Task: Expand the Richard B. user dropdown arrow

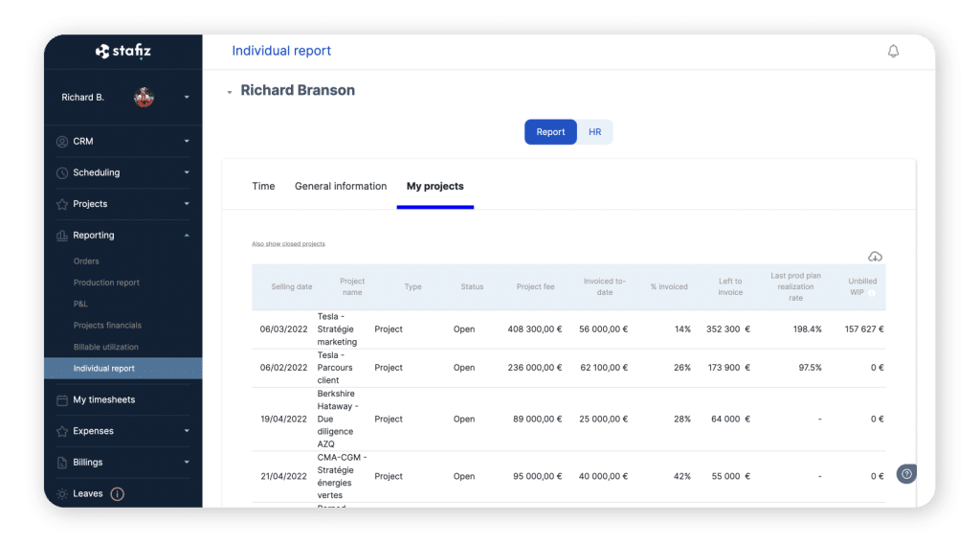Action: coord(187,98)
